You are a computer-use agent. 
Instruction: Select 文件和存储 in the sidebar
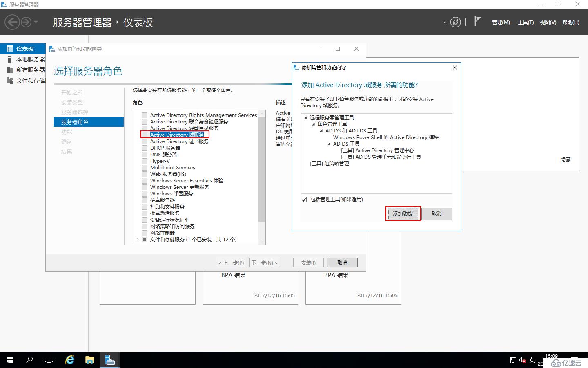[23, 81]
